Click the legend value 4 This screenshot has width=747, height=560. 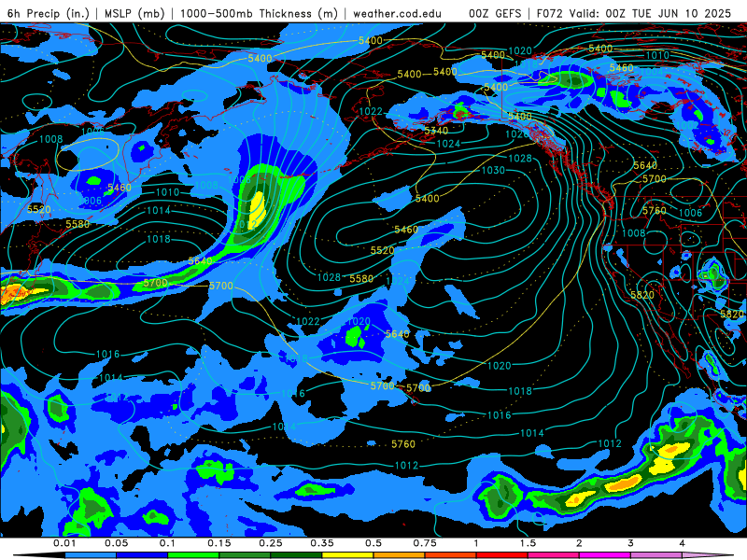682,543
